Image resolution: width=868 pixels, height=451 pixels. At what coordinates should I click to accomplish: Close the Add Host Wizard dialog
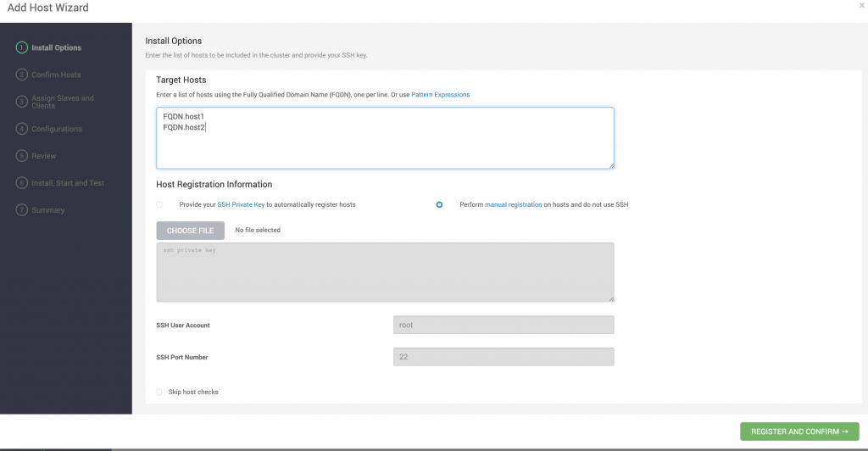pos(861,6)
